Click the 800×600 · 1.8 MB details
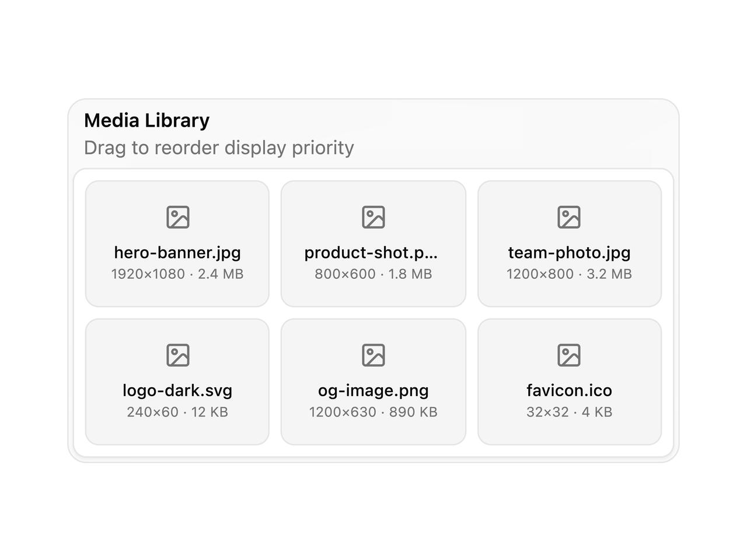This screenshot has height=560, width=747. (x=373, y=274)
